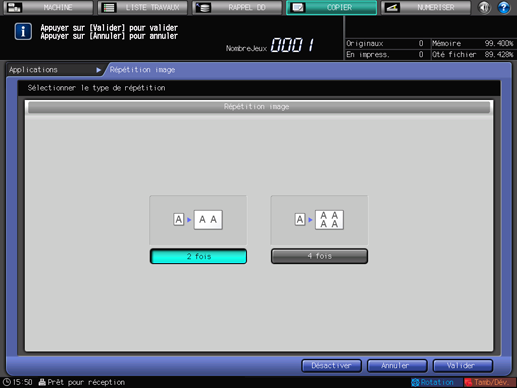
Task: Click the speaker sound icon
Action: tap(484, 7)
